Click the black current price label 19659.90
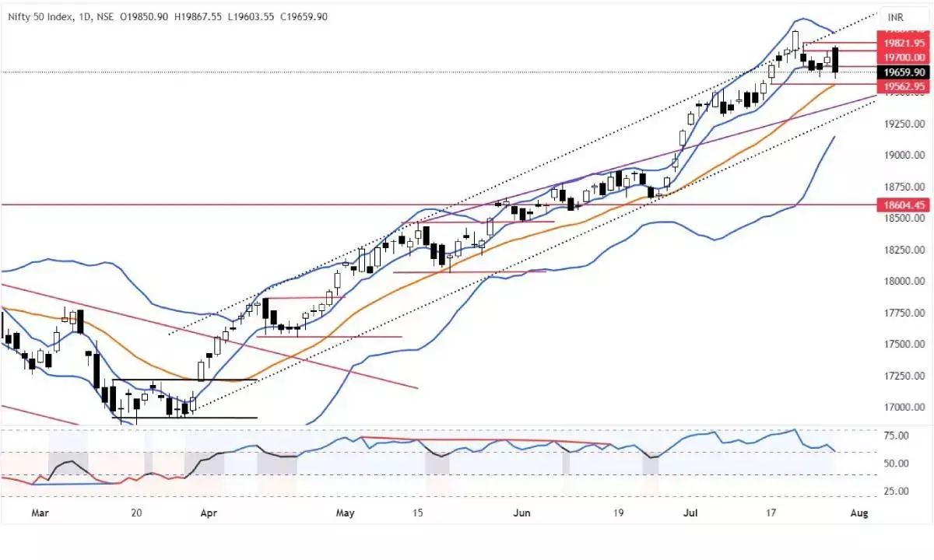 905,72
